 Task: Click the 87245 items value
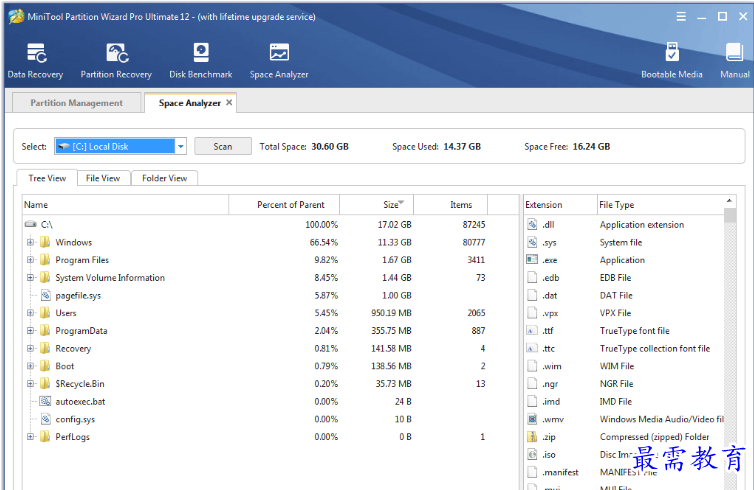(x=474, y=224)
